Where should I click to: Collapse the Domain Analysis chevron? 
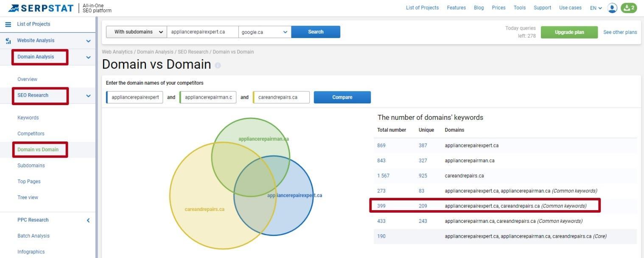tap(88, 57)
